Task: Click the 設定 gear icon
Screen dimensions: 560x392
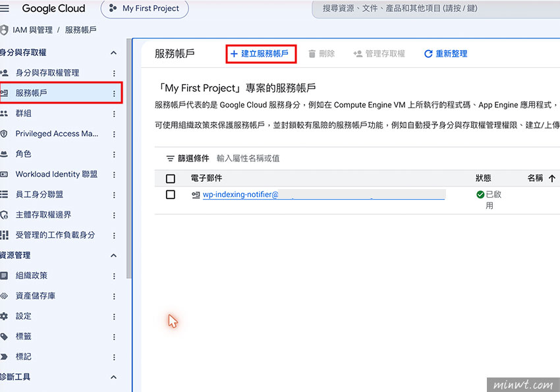Action: [4, 316]
